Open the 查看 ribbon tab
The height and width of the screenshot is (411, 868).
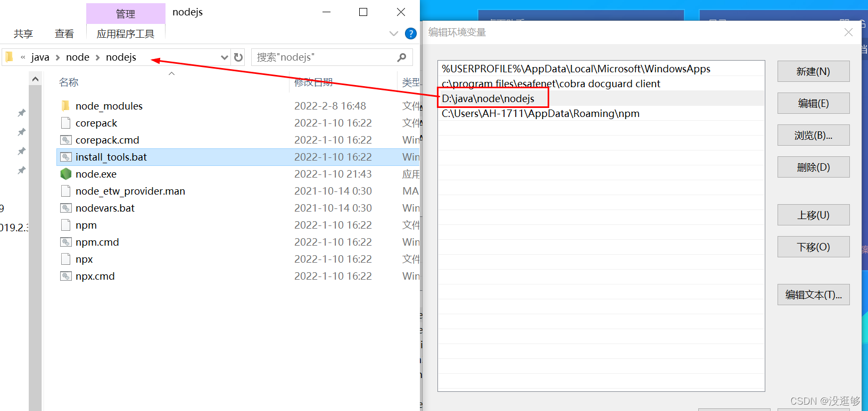tap(64, 34)
